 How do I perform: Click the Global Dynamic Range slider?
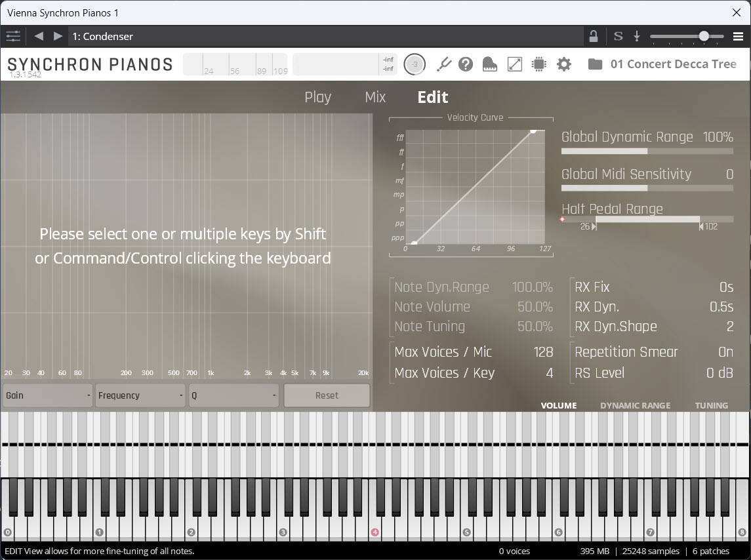647,151
